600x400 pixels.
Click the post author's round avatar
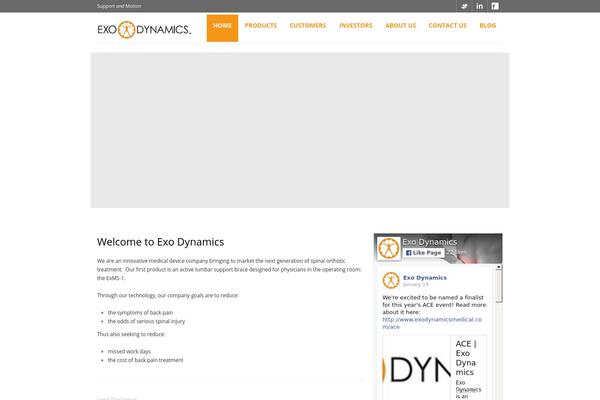coord(391,280)
